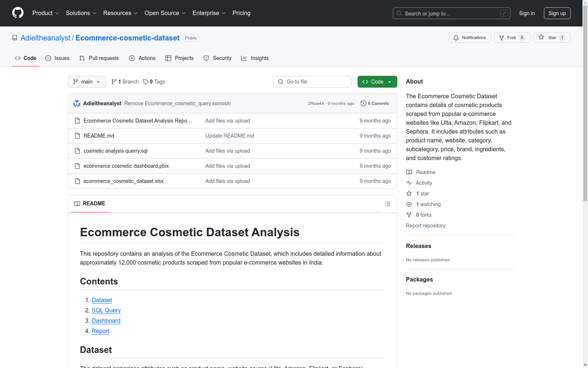Click the Releases heading link

click(x=419, y=246)
